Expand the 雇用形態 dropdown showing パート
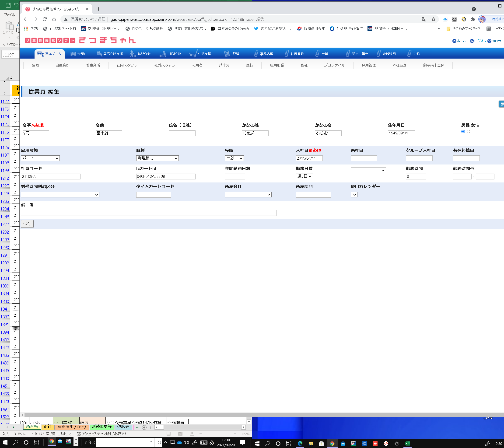Screen dimensions: 504x448 tap(40, 158)
